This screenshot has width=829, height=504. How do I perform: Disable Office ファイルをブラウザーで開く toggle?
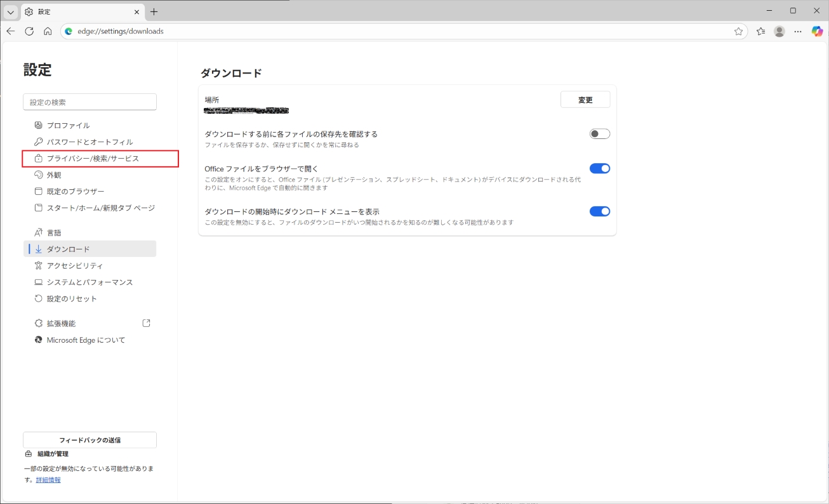pyautogui.click(x=599, y=168)
